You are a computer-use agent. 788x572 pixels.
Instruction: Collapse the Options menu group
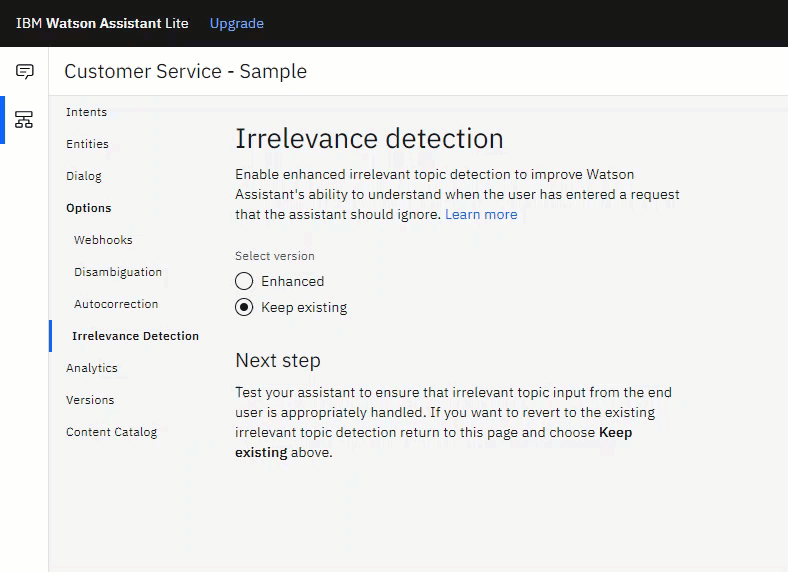pos(89,208)
